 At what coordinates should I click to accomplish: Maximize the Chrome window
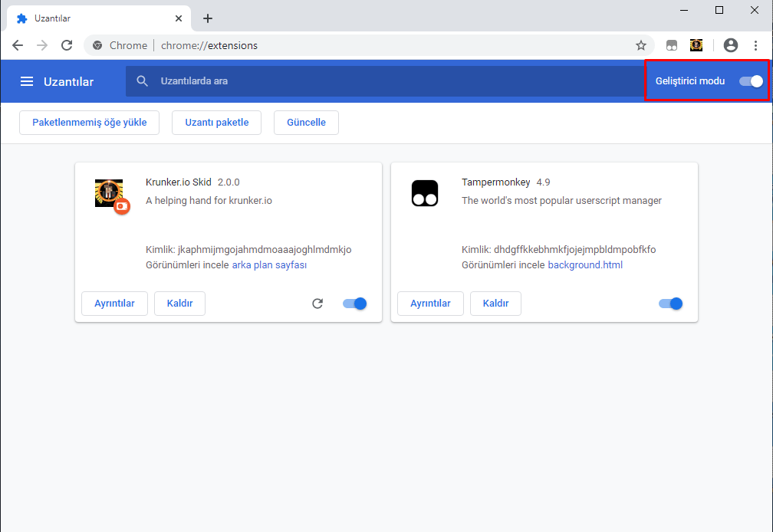tap(719, 10)
